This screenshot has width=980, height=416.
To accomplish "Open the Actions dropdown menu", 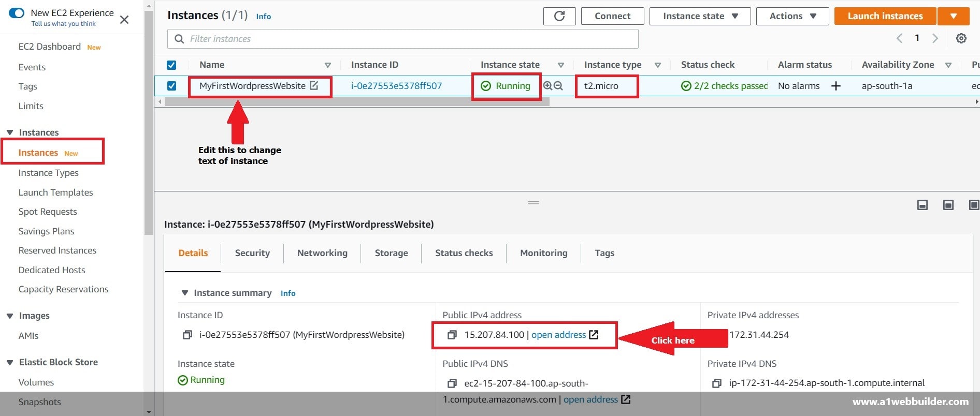I will [x=792, y=16].
